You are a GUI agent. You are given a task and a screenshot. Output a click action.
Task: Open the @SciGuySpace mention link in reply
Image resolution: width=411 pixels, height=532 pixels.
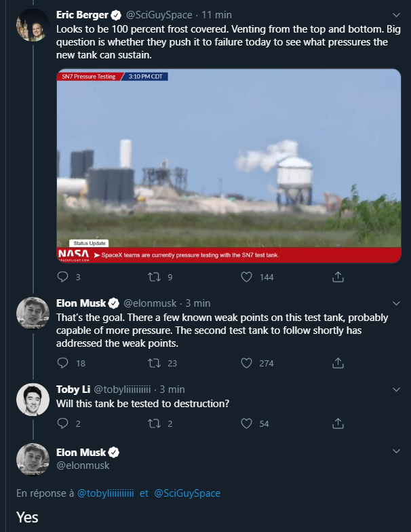pyautogui.click(x=187, y=493)
